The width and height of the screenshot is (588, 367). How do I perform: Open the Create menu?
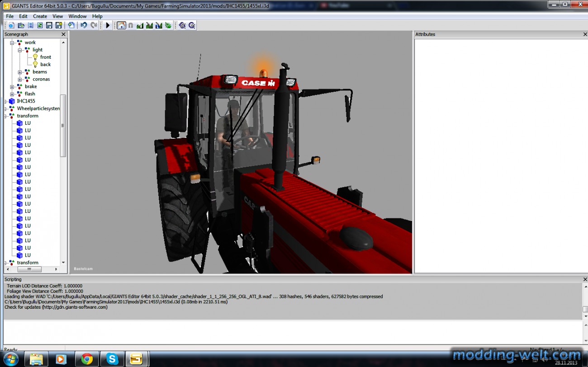(x=40, y=16)
